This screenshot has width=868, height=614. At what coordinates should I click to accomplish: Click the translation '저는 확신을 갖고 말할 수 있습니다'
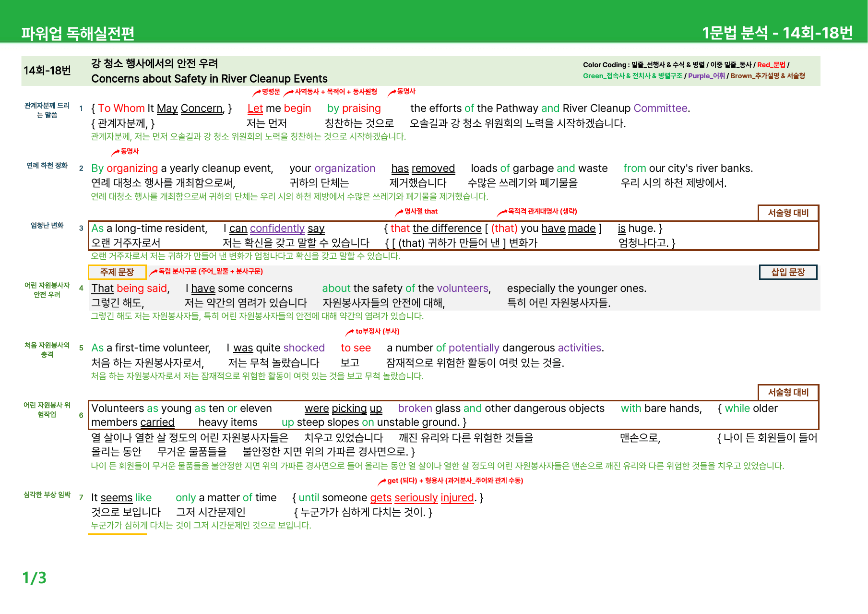296,243
